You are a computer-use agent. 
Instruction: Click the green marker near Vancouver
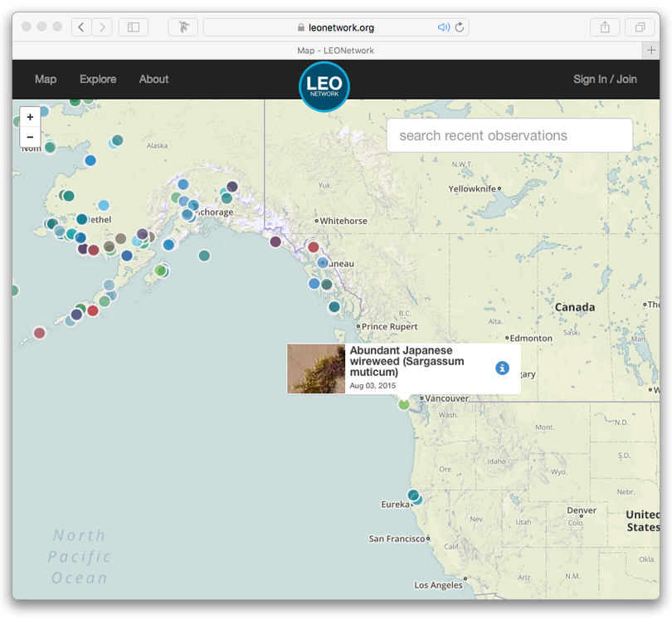click(404, 404)
